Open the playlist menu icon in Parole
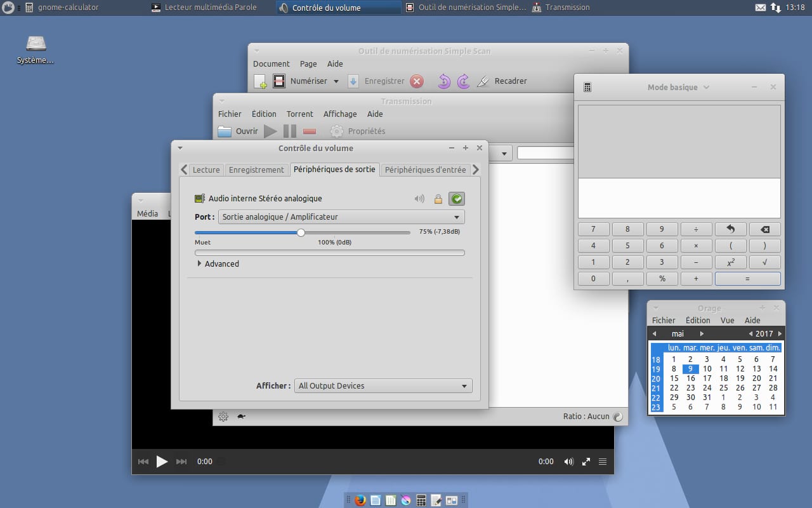Viewport: 812px width, 508px height. coord(603,462)
